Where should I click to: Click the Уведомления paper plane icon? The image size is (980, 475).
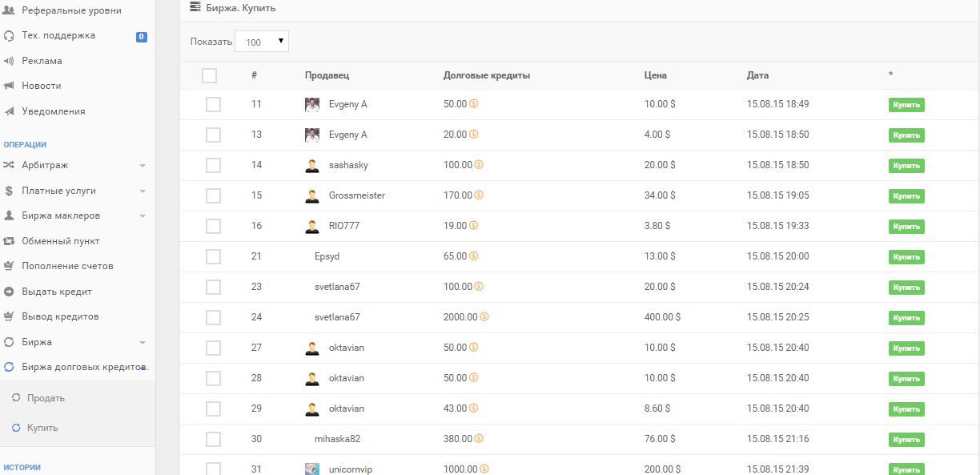coord(9,111)
